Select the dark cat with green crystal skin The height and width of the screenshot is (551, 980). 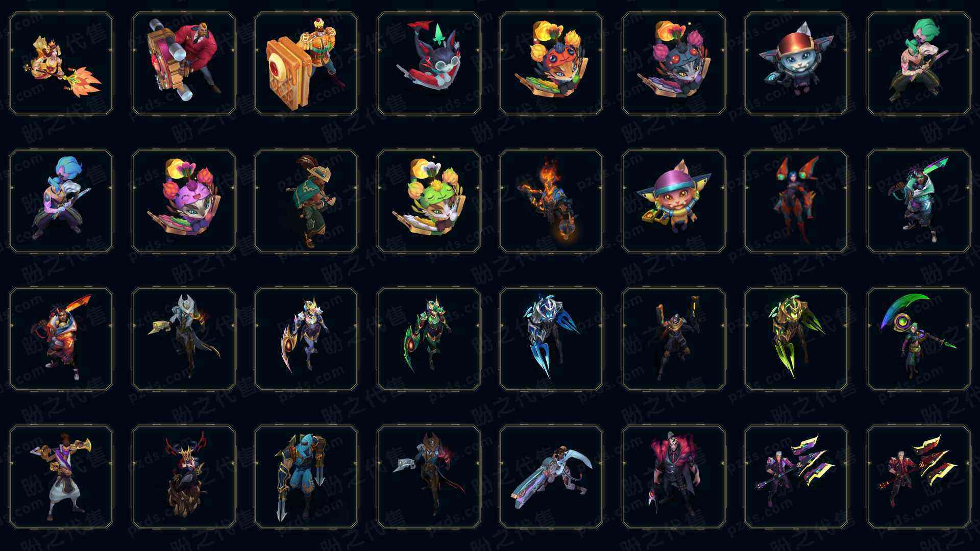429,63
